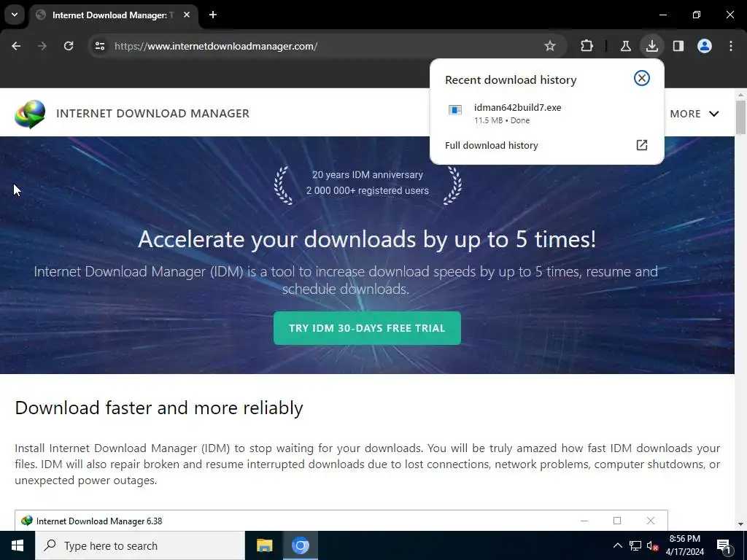
Task: View site information icon in address bar
Action: (x=99, y=46)
